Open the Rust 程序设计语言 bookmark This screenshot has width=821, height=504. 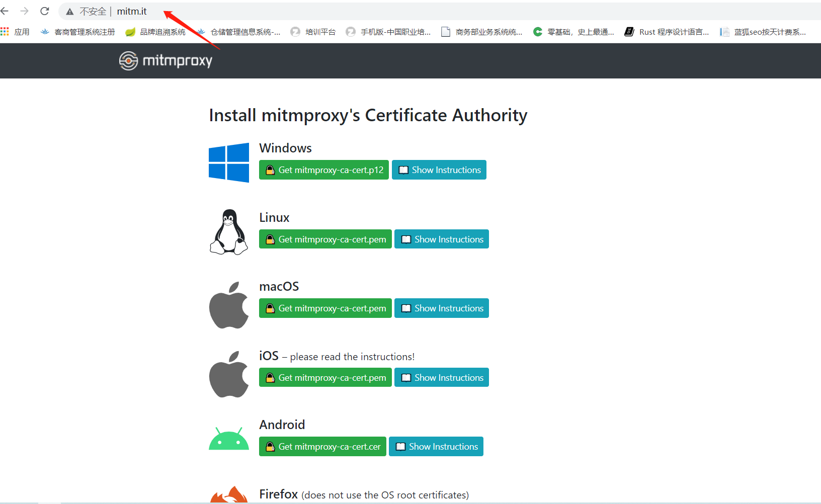(x=667, y=32)
